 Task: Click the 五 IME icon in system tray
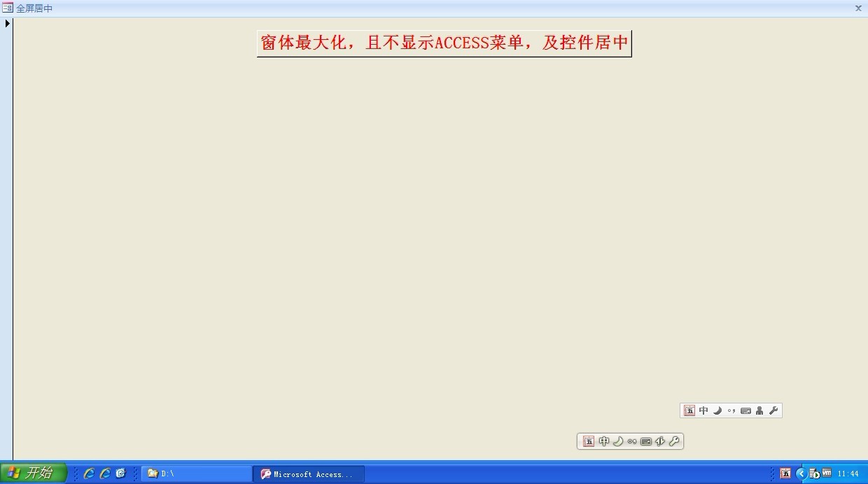785,473
